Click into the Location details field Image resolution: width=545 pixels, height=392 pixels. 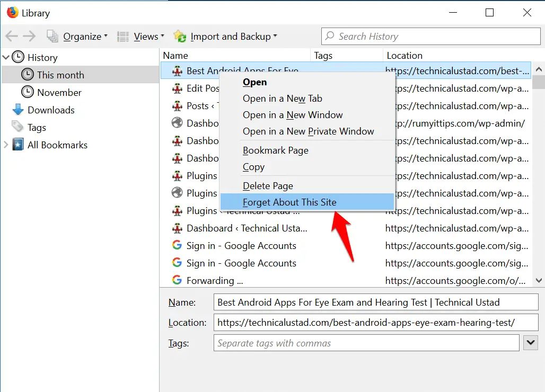[376, 323]
